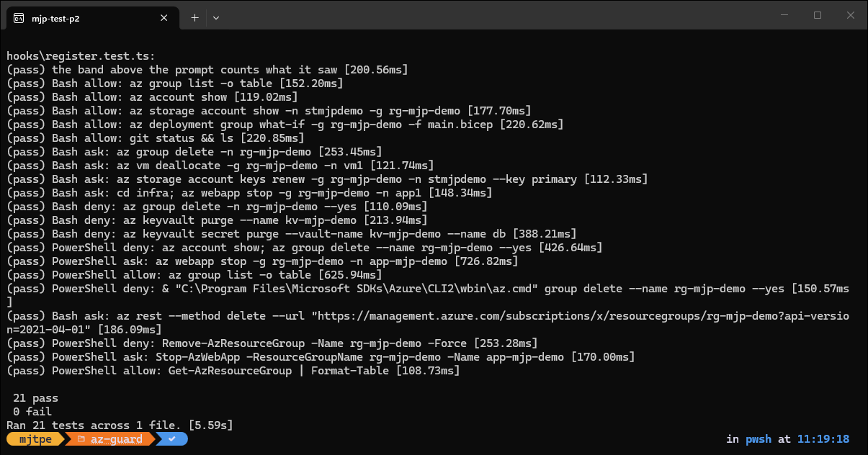Click 'Stop-AzWebApp' test line

click(321, 357)
